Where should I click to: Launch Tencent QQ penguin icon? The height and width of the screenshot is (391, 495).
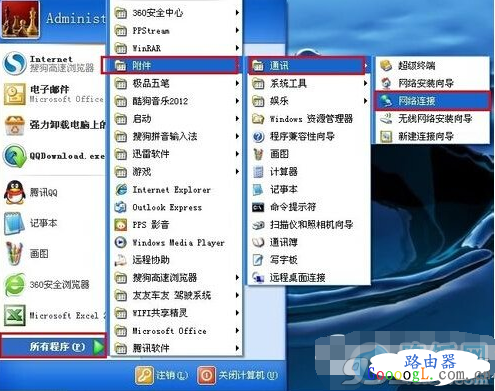[15, 192]
